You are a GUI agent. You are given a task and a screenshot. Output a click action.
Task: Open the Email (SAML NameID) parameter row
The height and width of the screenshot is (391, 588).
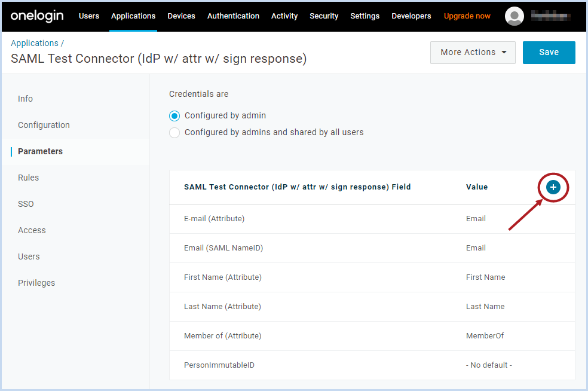(x=372, y=248)
